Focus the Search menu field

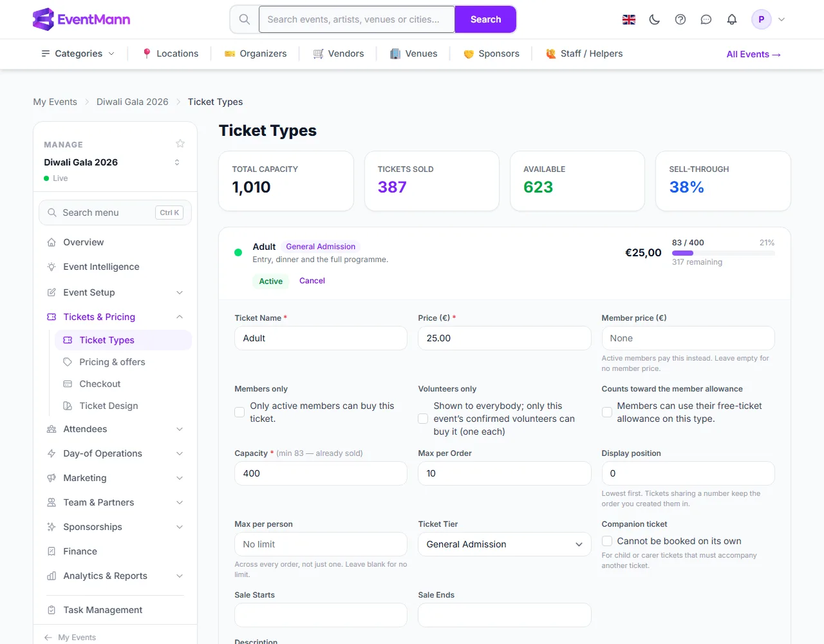(115, 213)
